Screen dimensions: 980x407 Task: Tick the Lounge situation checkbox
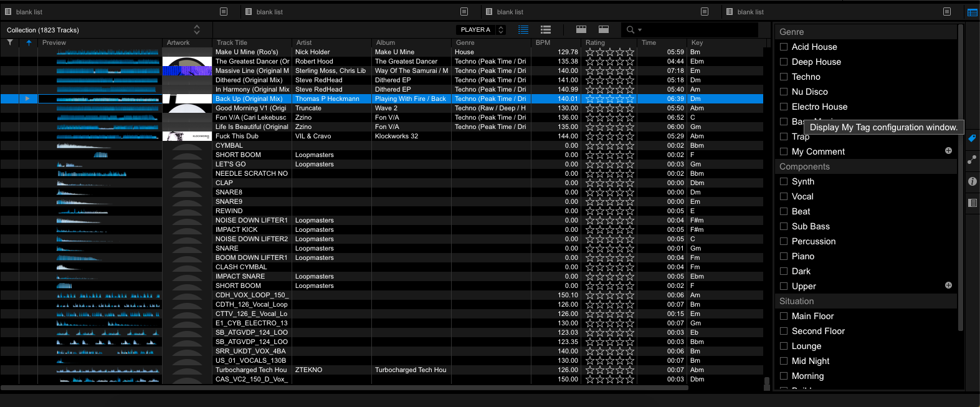coord(784,346)
